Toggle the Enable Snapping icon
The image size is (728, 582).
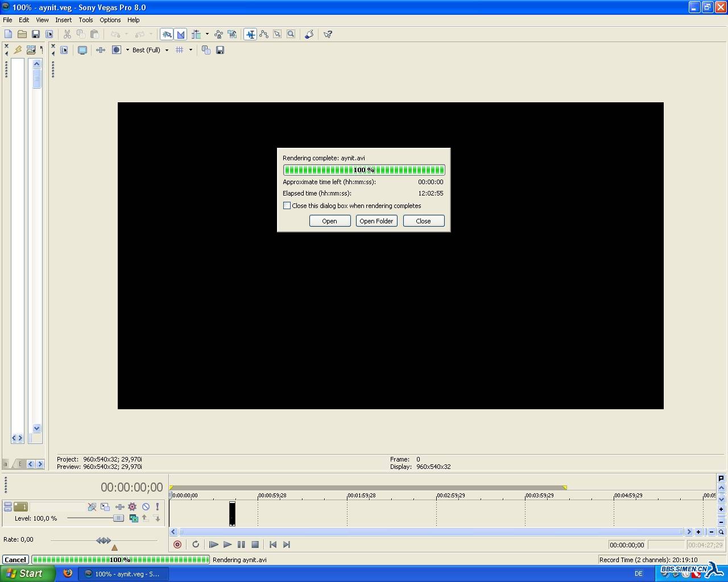click(167, 34)
